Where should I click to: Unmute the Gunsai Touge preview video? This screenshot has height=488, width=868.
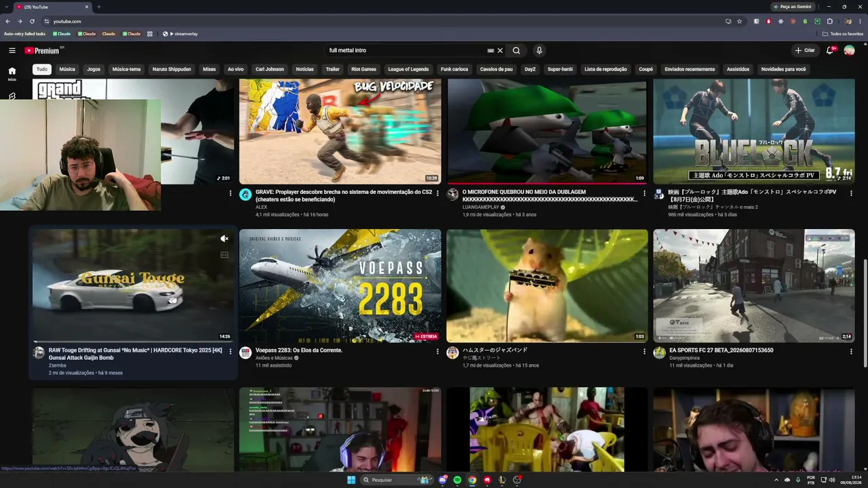(224, 239)
